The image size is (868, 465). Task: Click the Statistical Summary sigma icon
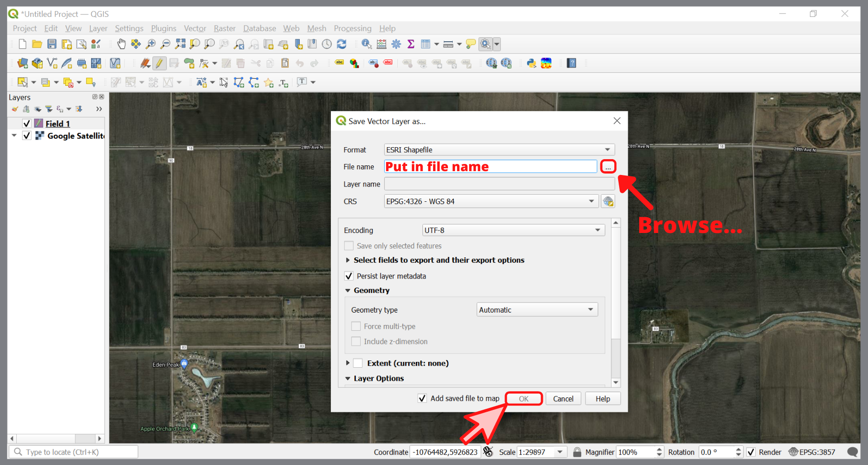(411, 44)
